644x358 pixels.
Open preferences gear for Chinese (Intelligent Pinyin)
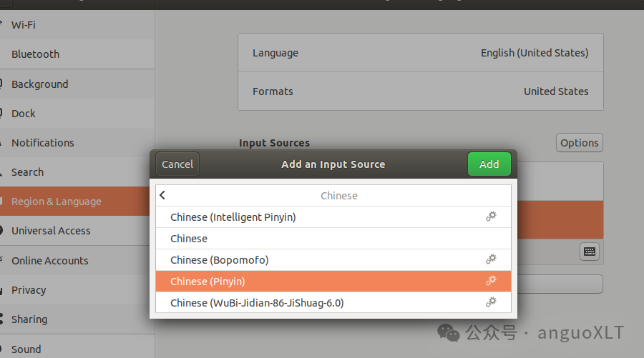click(491, 217)
